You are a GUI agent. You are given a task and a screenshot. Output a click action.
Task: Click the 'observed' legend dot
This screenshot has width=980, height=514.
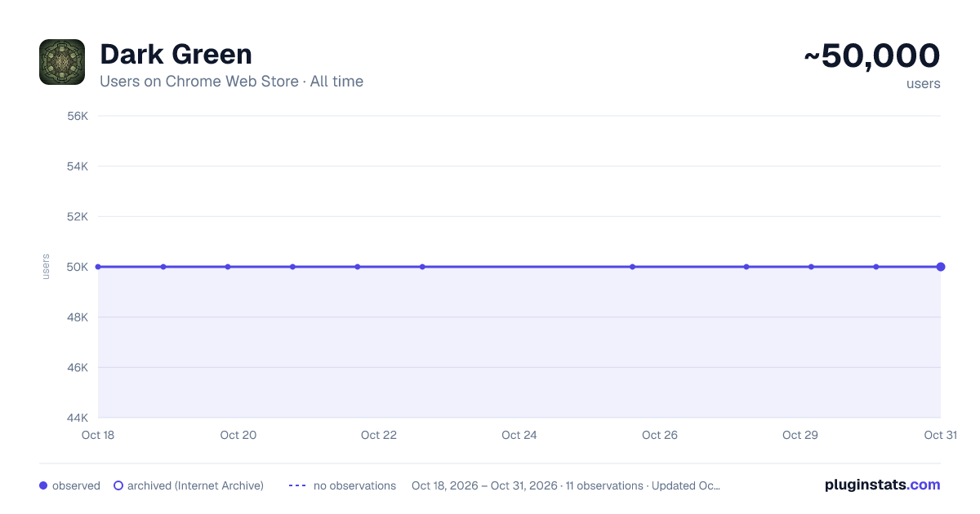coord(43,485)
